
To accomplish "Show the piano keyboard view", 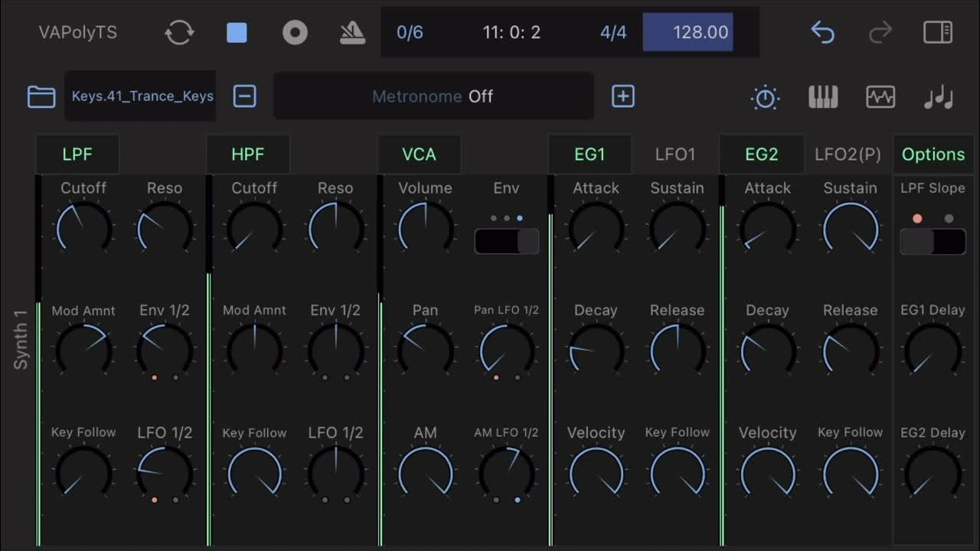I will [823, 97].
